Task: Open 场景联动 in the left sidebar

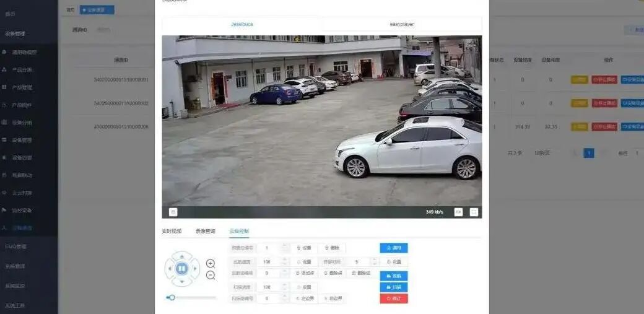Action: [x=22, y=175]
